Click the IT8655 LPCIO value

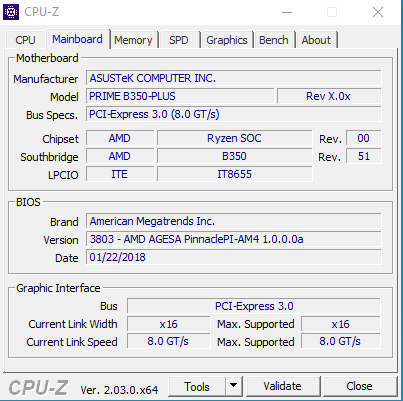(x=235, y=174)
